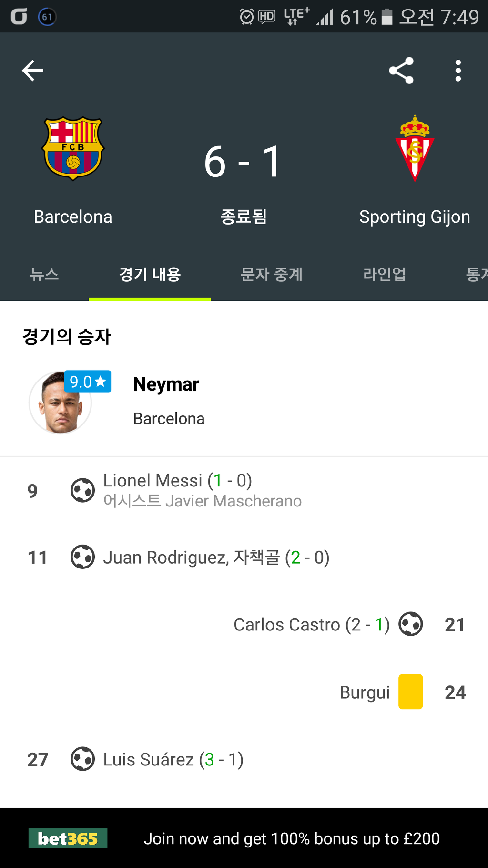Screen dimensions: 488x868
Task: Tap the alarm icon in status bar
Action: click(x=246, y=17)
